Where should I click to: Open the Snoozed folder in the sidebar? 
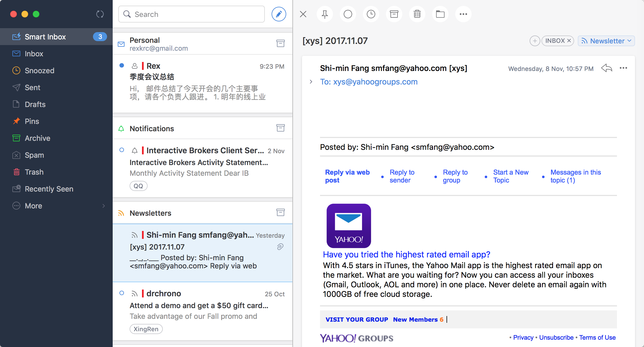(39, 71)
